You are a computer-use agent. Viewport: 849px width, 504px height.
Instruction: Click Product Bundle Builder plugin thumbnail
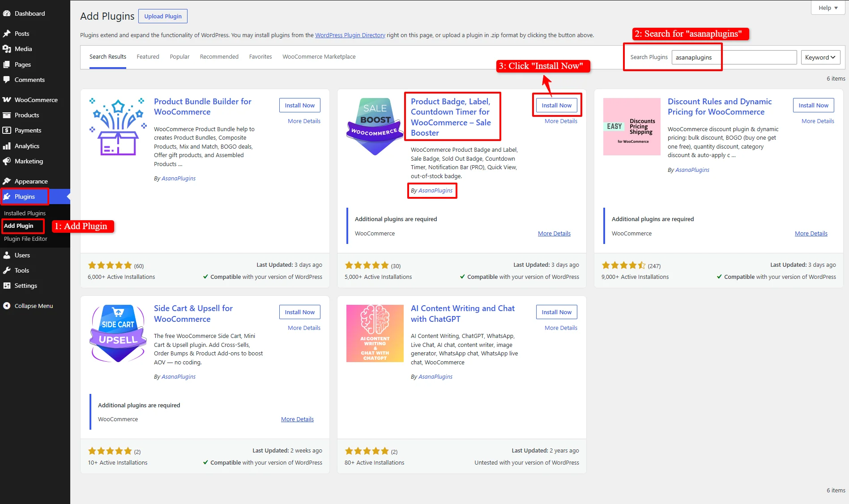(x=118, y=127)
